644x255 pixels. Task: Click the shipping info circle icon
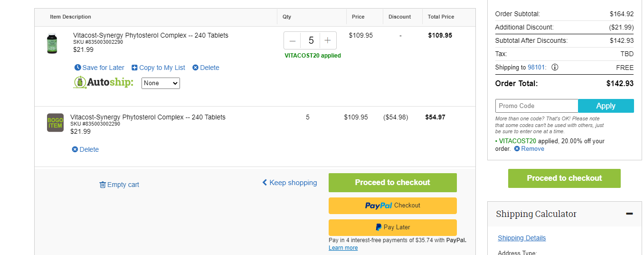point(554,67)
